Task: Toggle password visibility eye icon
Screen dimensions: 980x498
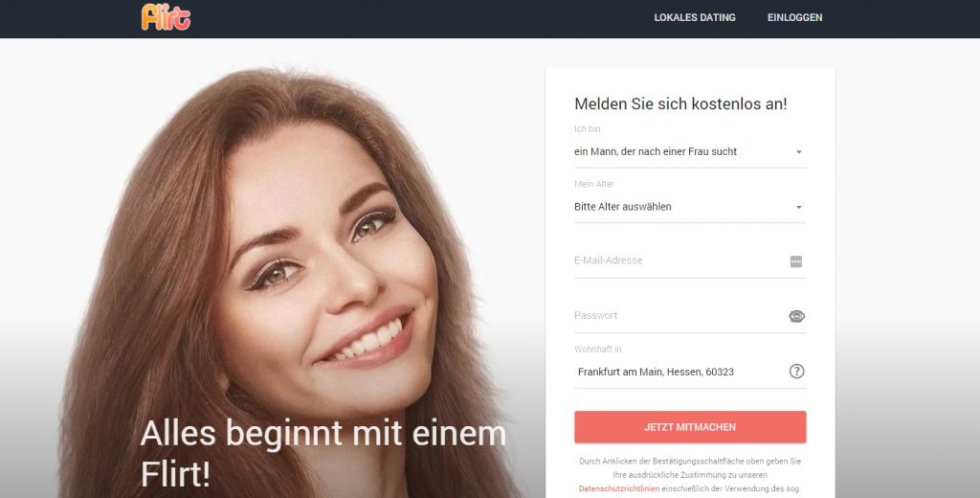Action: pos(796,316)
